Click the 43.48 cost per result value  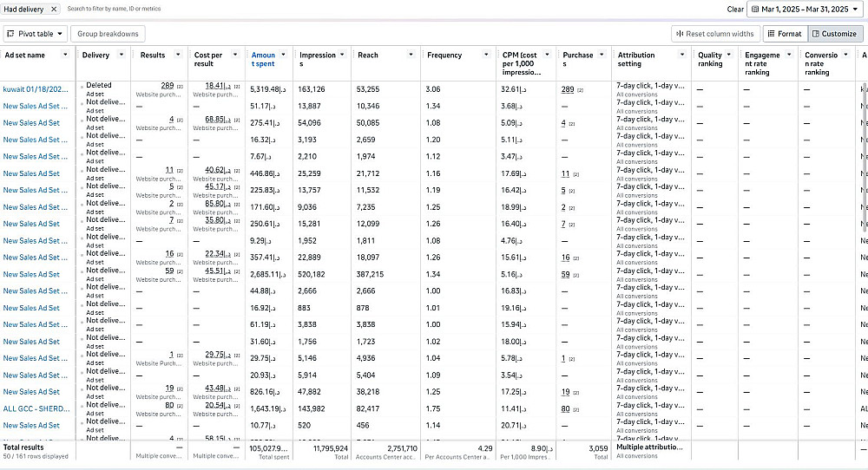coord(218,388)
